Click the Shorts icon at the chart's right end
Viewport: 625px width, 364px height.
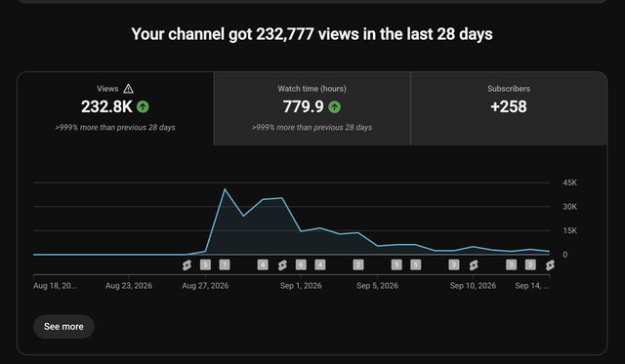(550, 264)
